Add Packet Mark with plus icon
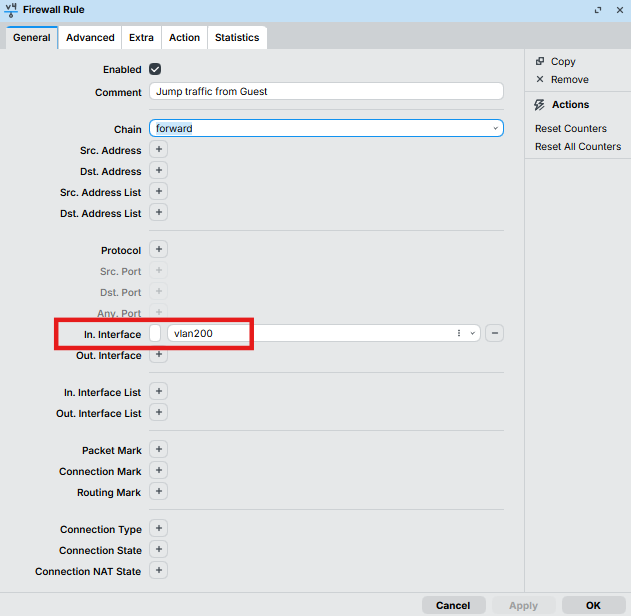Image resolution: width=631 pixels, height=616 pixels. tap(159, 449)
